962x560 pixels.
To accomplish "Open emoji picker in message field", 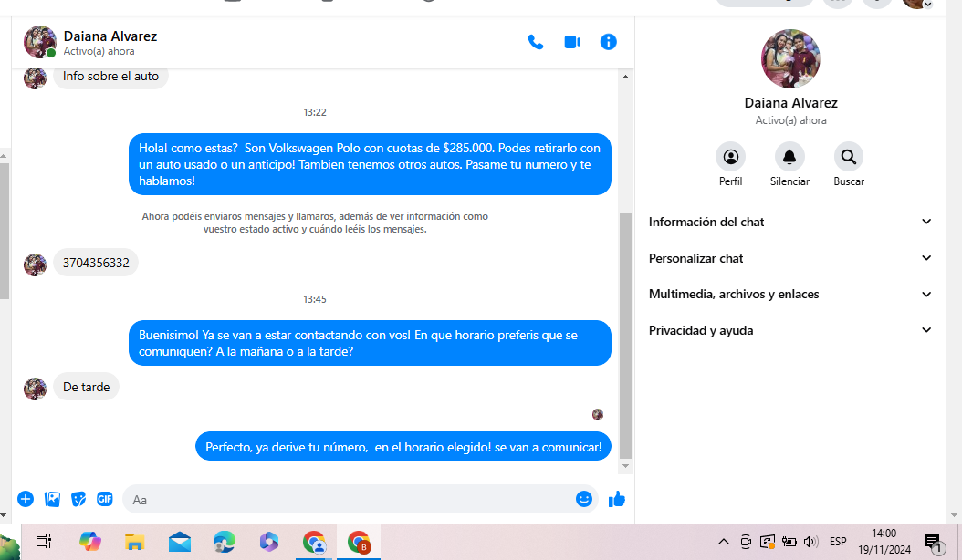I will click(x=584, y=499).
